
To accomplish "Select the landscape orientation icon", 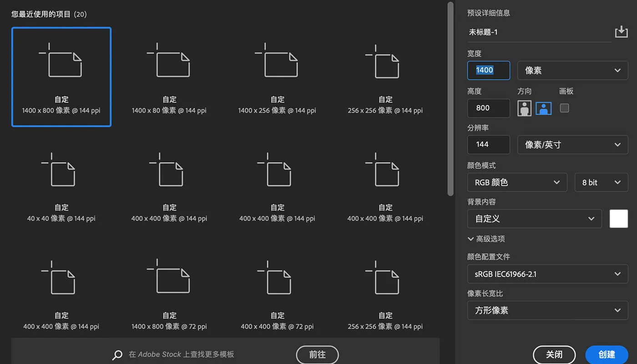I will click(543, 108).
